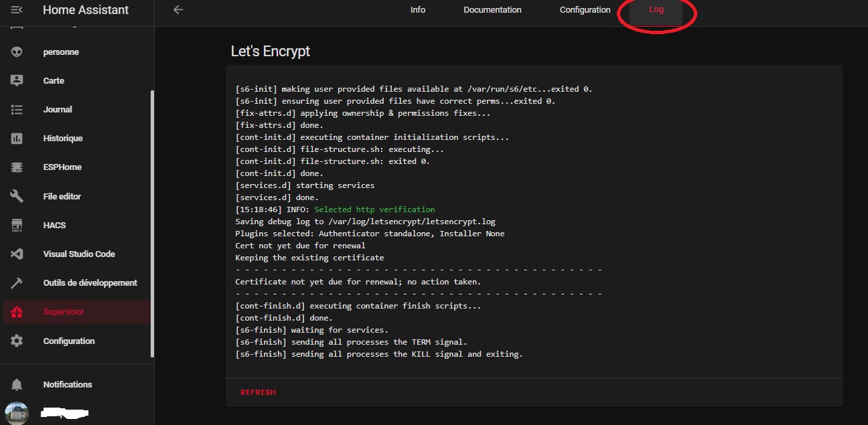Click the Carte map icon
This screenshot has height=425, width=868.
(x=17, y=80)
